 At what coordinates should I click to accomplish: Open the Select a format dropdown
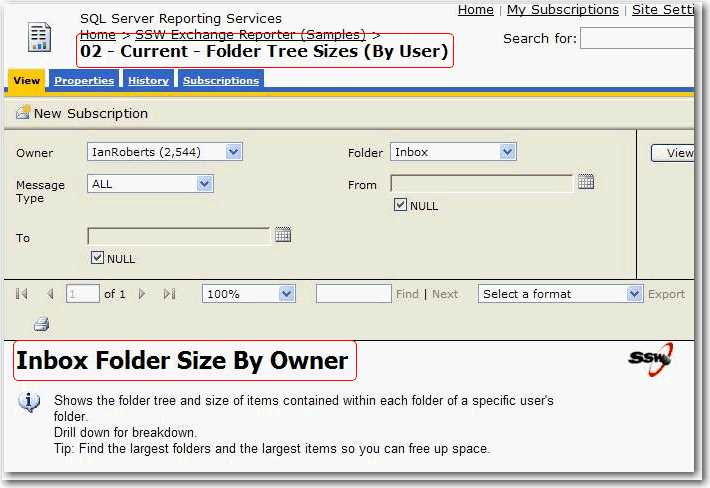[x=634, y=294]
